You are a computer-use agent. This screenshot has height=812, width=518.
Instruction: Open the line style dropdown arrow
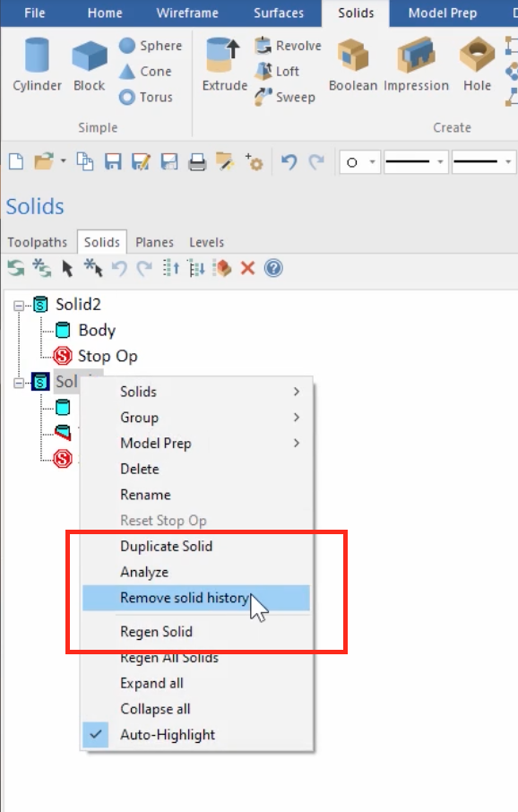tap(440, 162)
